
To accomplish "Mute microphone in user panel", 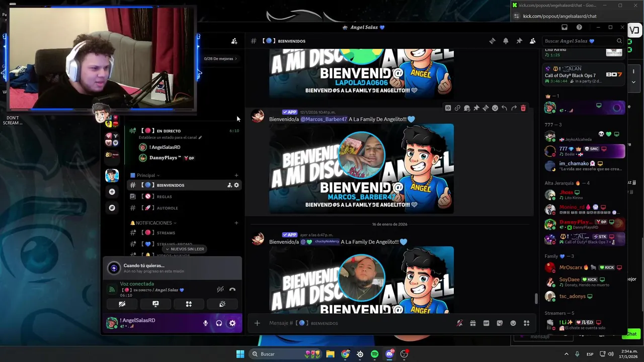I will click(205, 323).
